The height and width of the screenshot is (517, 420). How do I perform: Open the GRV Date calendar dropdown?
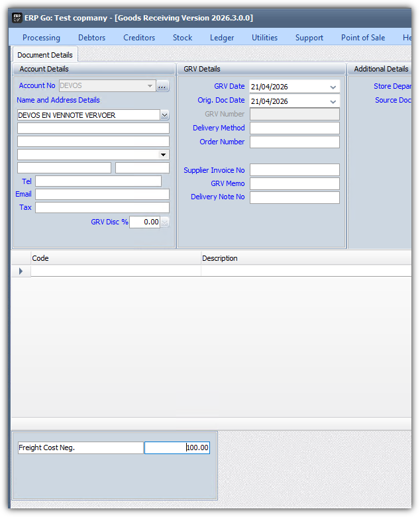[333, 87]
